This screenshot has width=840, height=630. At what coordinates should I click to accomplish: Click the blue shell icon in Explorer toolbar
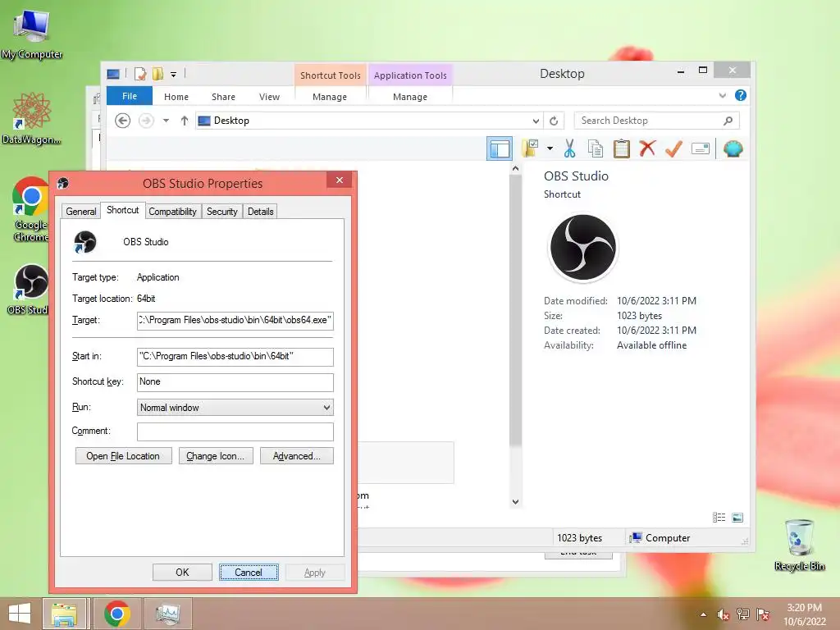click(733, 148)
